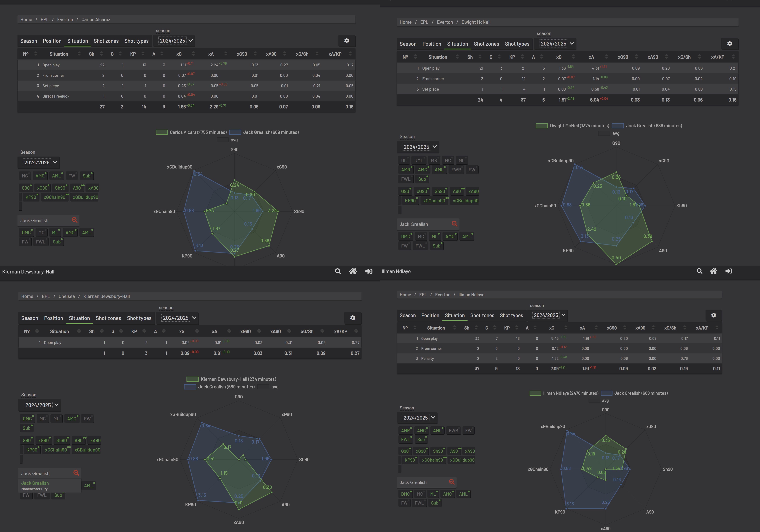Image resolution: width=760 pixels, height=532 pixels.
Task: Click red search icon in Alcaraz compare field
Action: [x=75, y=220]
